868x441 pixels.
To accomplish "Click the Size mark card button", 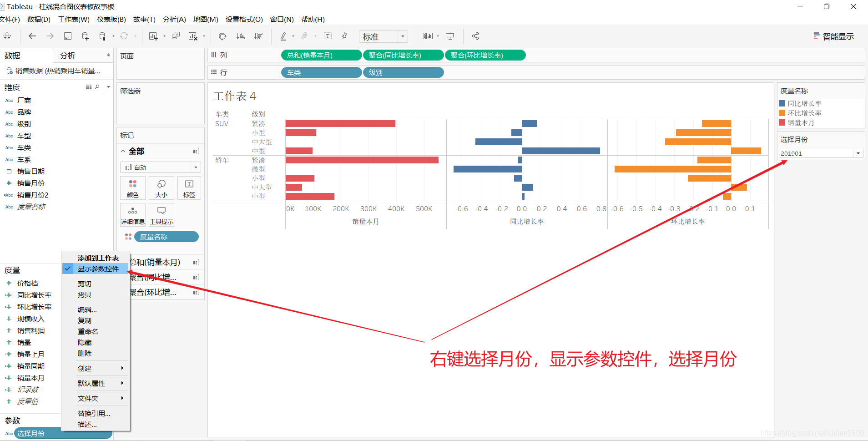I will coord(161,188).
